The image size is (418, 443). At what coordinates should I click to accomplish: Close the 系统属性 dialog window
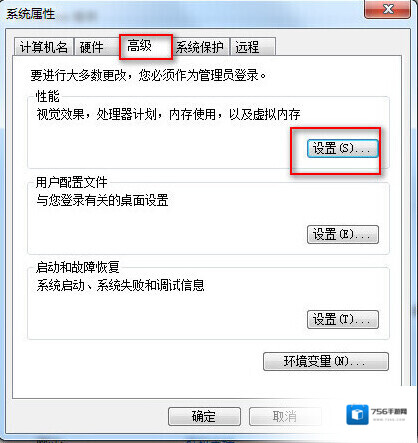click(388, 9)
